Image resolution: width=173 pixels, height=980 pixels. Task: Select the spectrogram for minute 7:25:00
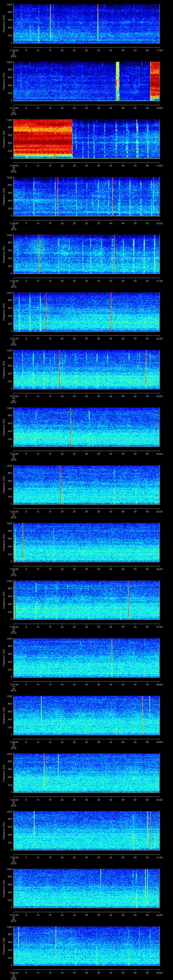pos(86,542)
